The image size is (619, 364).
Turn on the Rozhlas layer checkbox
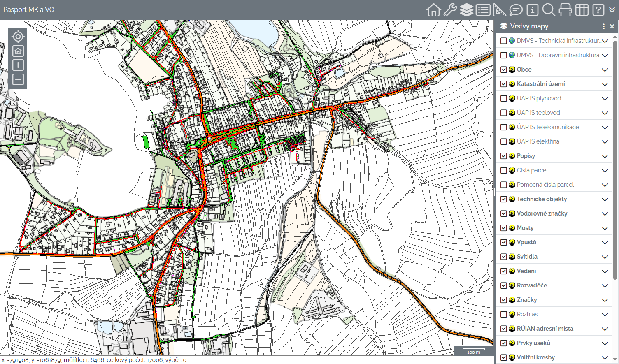[503, 314]
